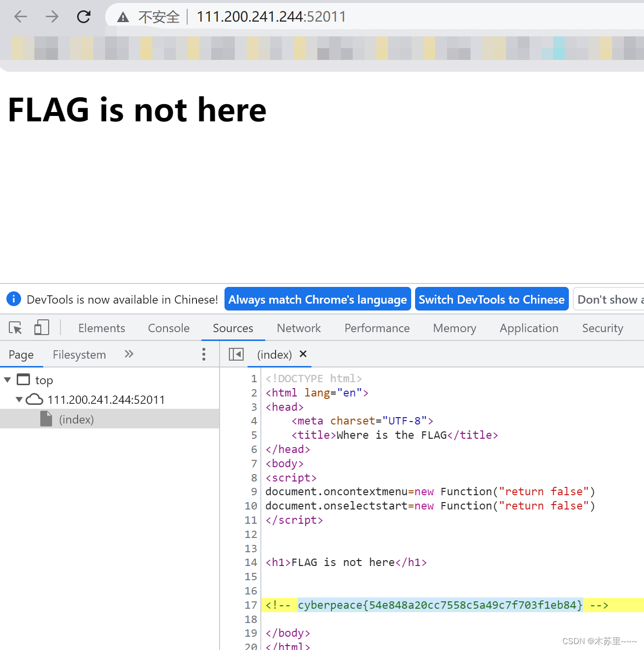The image size is (644, 650).
Task: Choose Switch DevTools to Chinese
Action: click(492, 299)
